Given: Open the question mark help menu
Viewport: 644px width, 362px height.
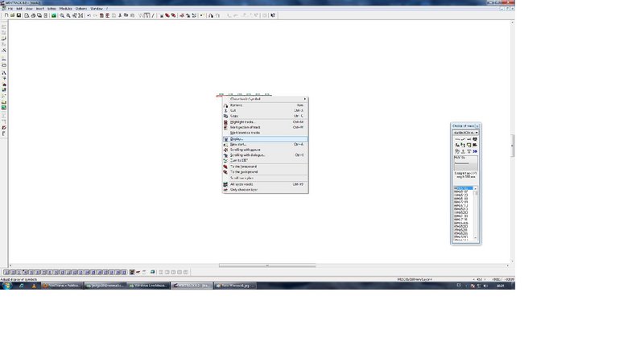Looking at the screenshot, I should tap(107, 8).
